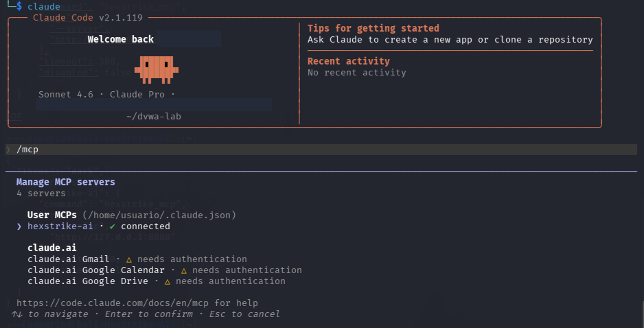
Task: Open the code.claude.com MCP docs link
Action: (113, 303)
